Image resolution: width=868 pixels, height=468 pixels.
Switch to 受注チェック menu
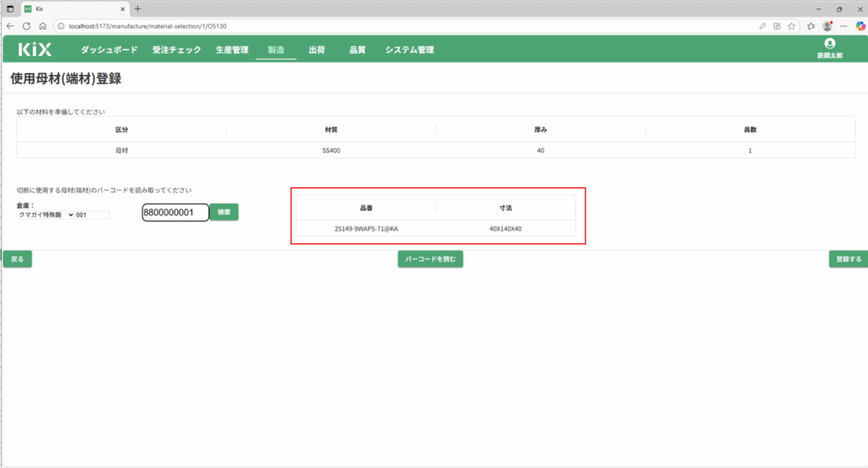176,50
